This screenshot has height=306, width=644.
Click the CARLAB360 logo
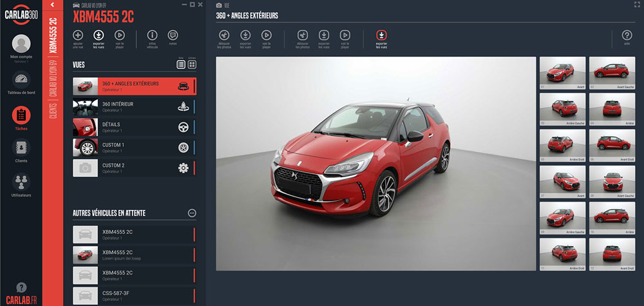click(x=21, y=15)
